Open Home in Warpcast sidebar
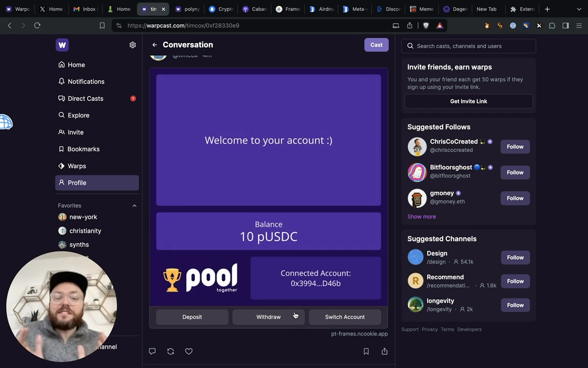This screenshot has height=368, width=588. pos(97,64)
